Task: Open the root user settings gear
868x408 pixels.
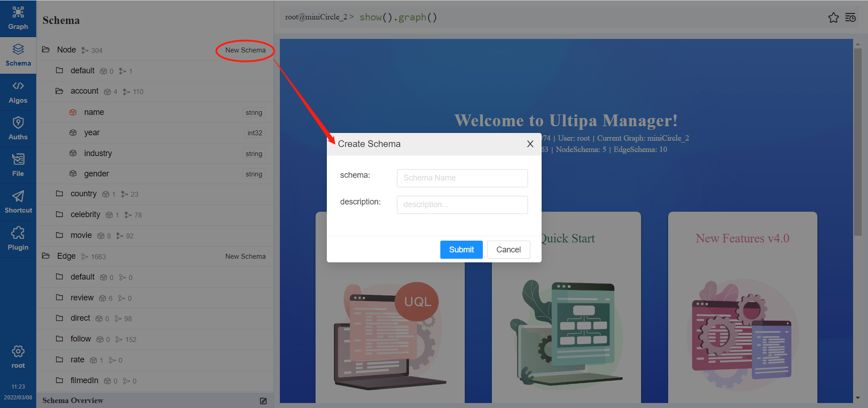Action: point(18,351)
